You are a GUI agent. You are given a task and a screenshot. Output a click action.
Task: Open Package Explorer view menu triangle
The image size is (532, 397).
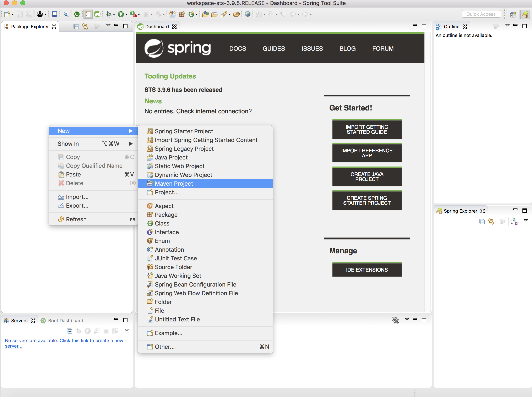coord(108,25)
